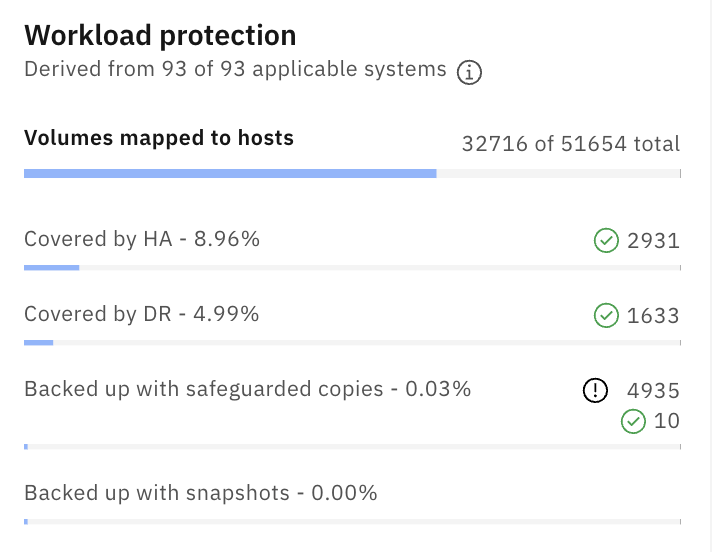The image size is (712, 552).
Task: Click the Covered by HA - 8.96% label
Action: pos(142,239)
